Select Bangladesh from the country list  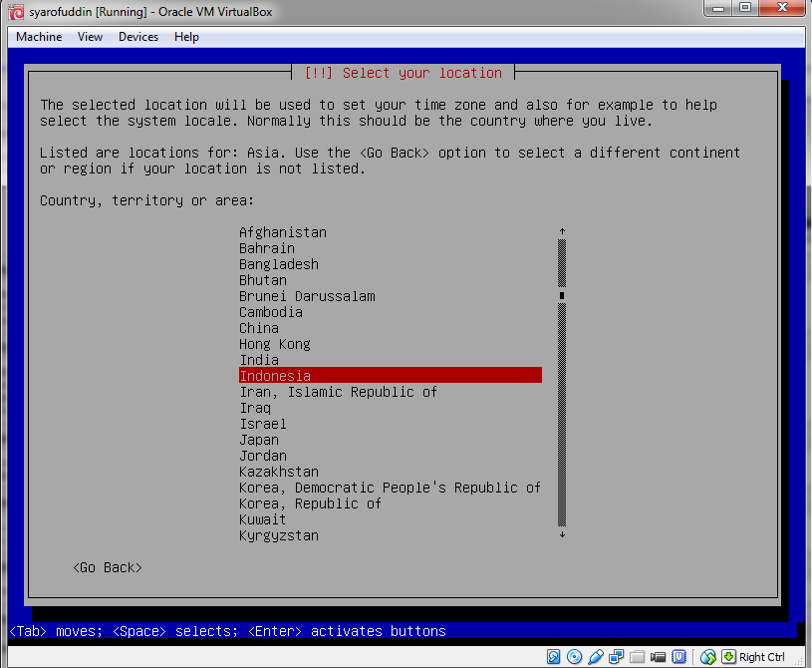279,264
